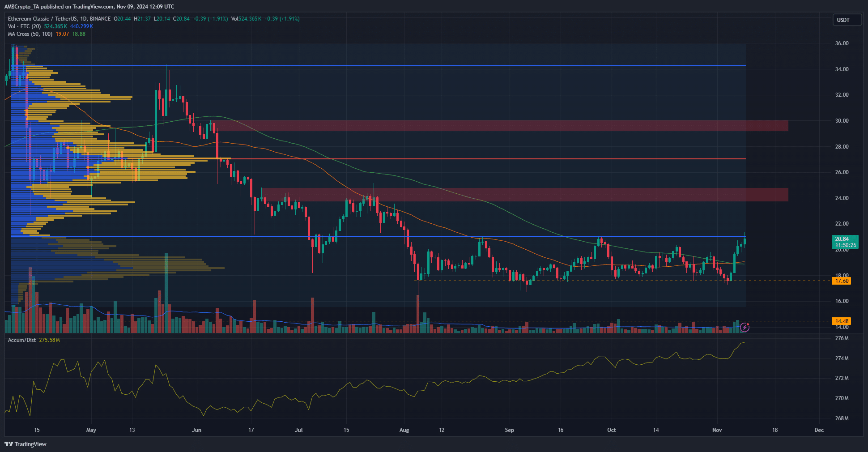Click the 268M Accum/Dist axis label
The height and width of the screenshot is (452, 868).
coord(842,418)
